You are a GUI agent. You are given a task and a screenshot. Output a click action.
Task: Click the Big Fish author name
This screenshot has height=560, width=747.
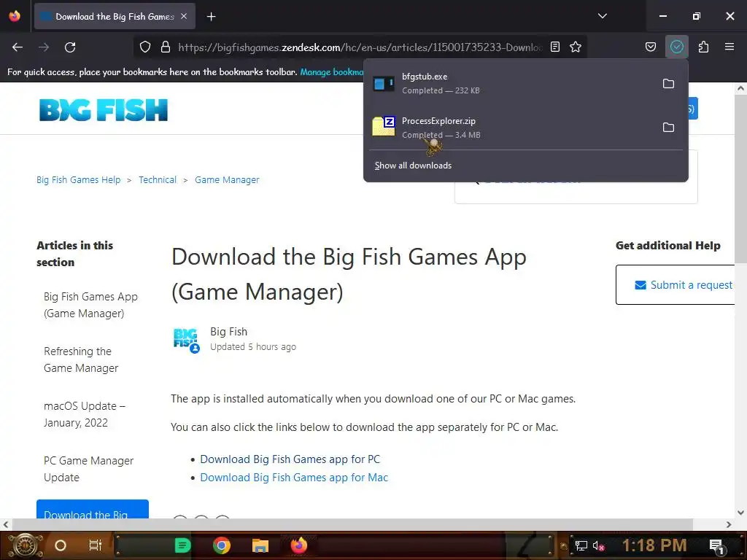(228, 332)
